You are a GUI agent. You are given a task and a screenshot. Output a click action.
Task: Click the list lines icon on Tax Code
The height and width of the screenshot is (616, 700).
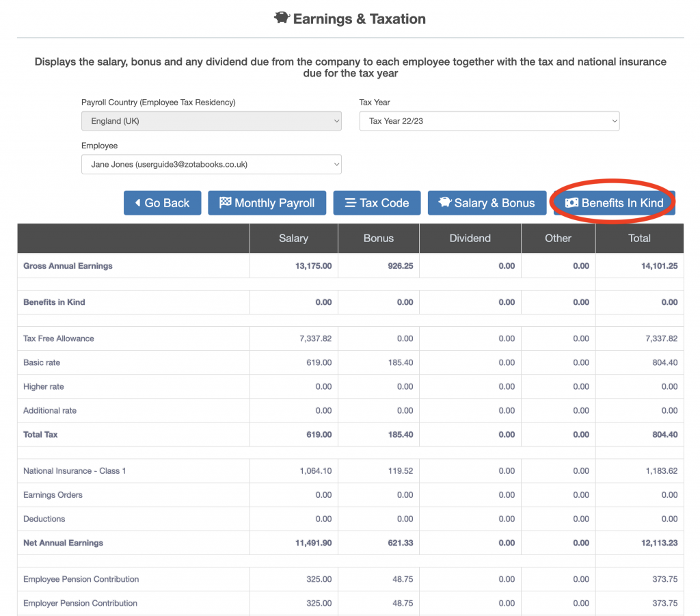(350, 203)
